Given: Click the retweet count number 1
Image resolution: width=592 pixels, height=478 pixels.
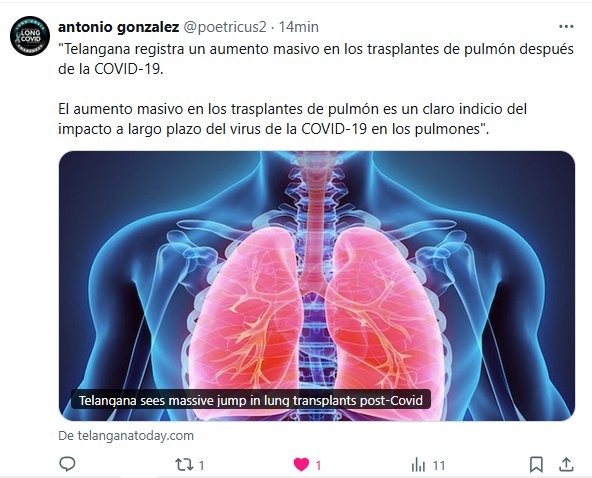Looking at the screenshot, I should click(x=201, y=466).
